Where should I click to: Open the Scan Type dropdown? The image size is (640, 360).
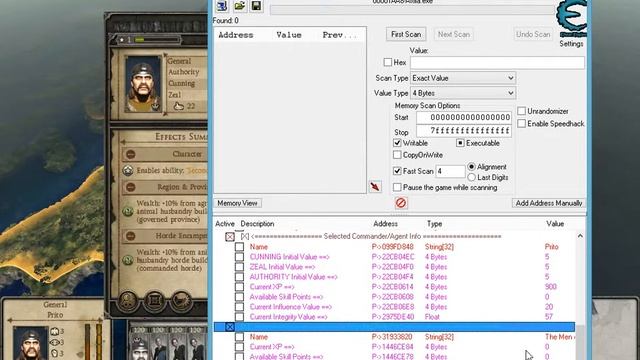click(x=463, y=78)
